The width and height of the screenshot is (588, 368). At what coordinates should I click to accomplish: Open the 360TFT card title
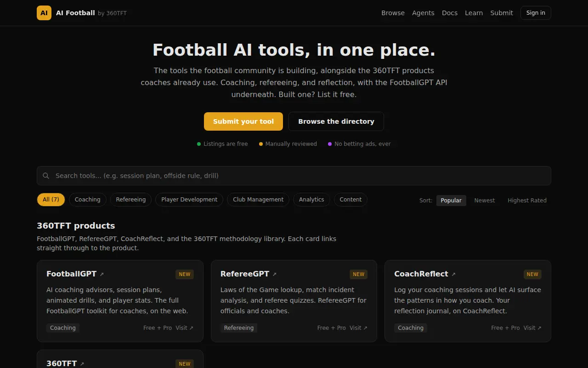click(x=62, y=363)
